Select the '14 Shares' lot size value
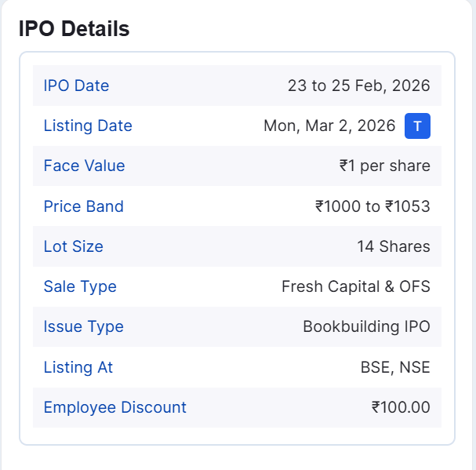476x470 pixels. (x=393, y=247)
